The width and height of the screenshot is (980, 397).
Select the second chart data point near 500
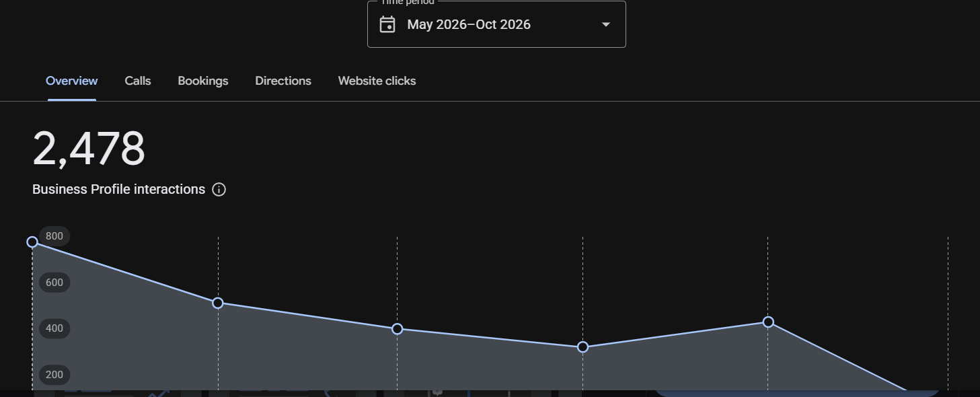point(218,303)
